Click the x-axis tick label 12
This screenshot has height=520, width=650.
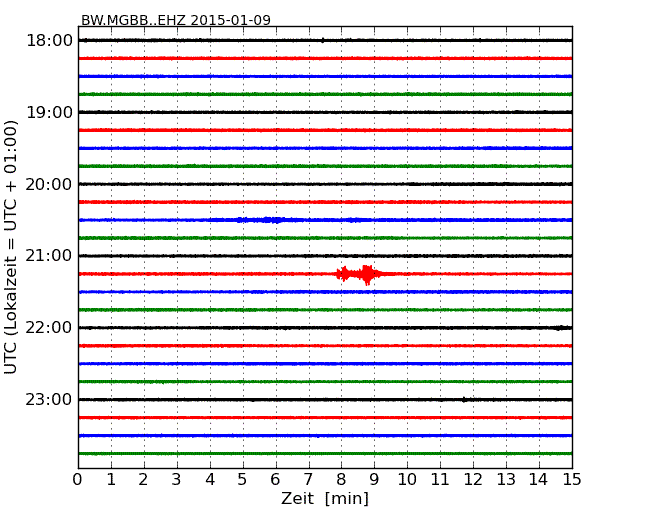click(x=473, y=480)
